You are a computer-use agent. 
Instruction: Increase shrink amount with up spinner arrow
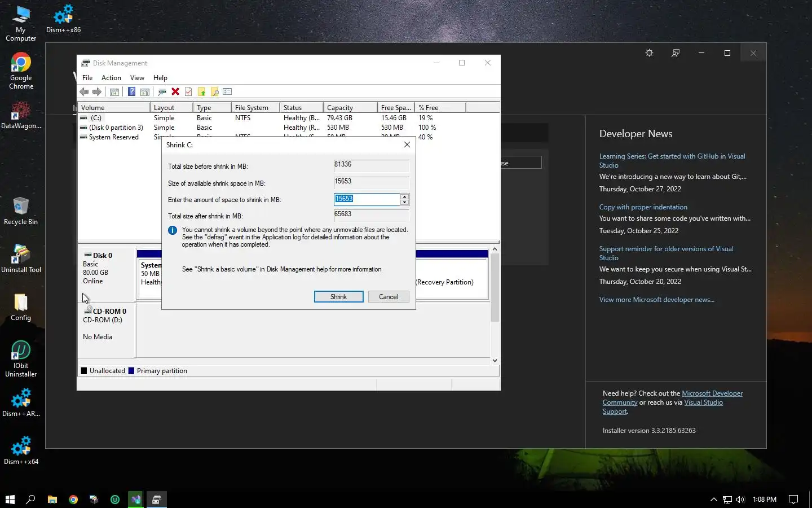tap(404, 196)
